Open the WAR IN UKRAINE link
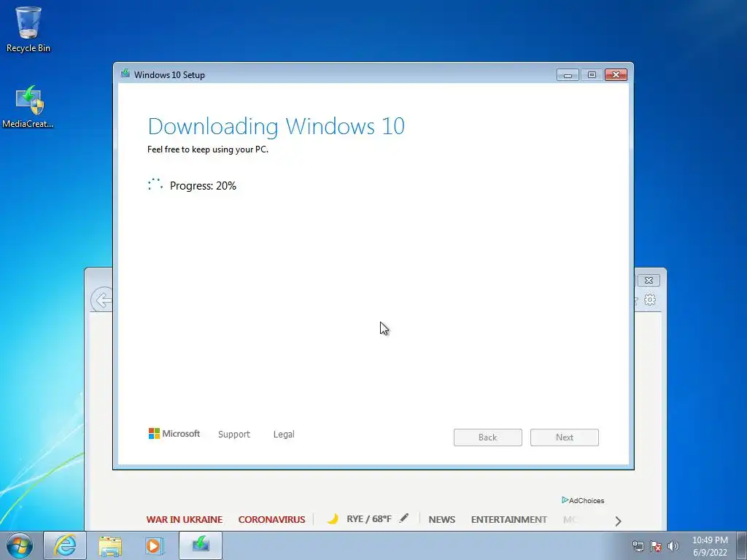 (185, 519)
